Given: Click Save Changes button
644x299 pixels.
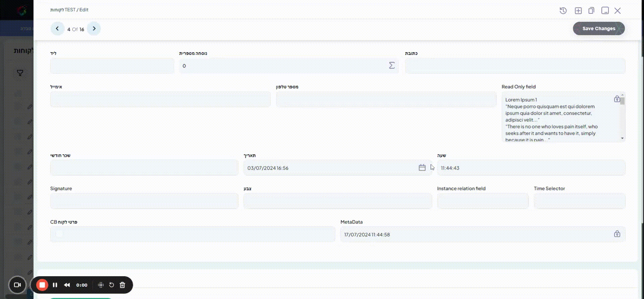Looking at the screenshot, I should [x=599, y=28].
